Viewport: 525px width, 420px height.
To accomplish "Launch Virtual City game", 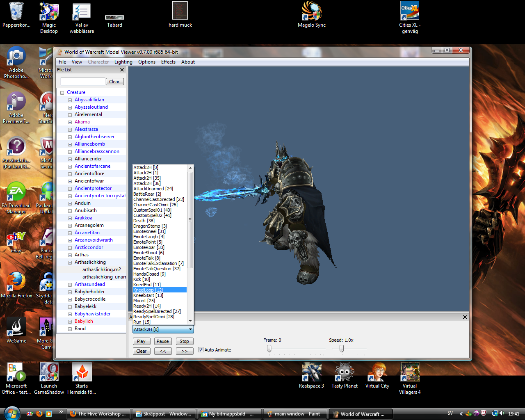I will click(x=377, y=376).
